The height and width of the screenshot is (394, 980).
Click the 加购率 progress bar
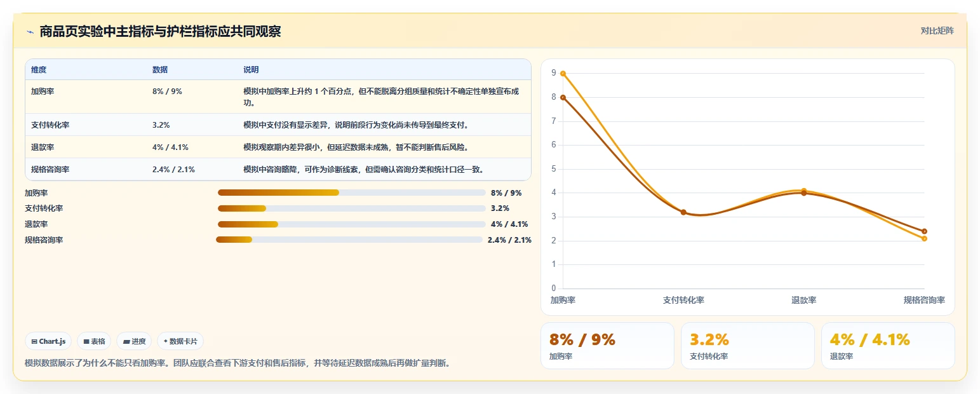click(x=352, y=193)
